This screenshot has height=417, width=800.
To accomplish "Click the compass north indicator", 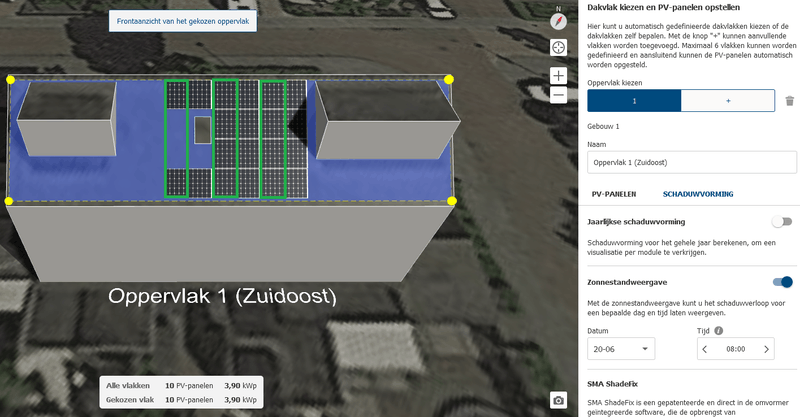I will point(559,21).
